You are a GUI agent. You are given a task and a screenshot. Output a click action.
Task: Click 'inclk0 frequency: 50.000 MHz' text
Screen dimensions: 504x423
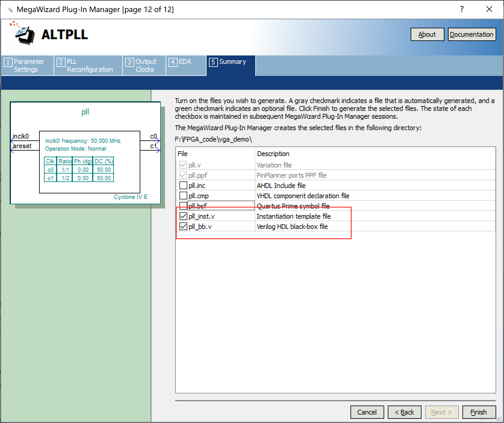pyautogui.click(x=83, y=141)
